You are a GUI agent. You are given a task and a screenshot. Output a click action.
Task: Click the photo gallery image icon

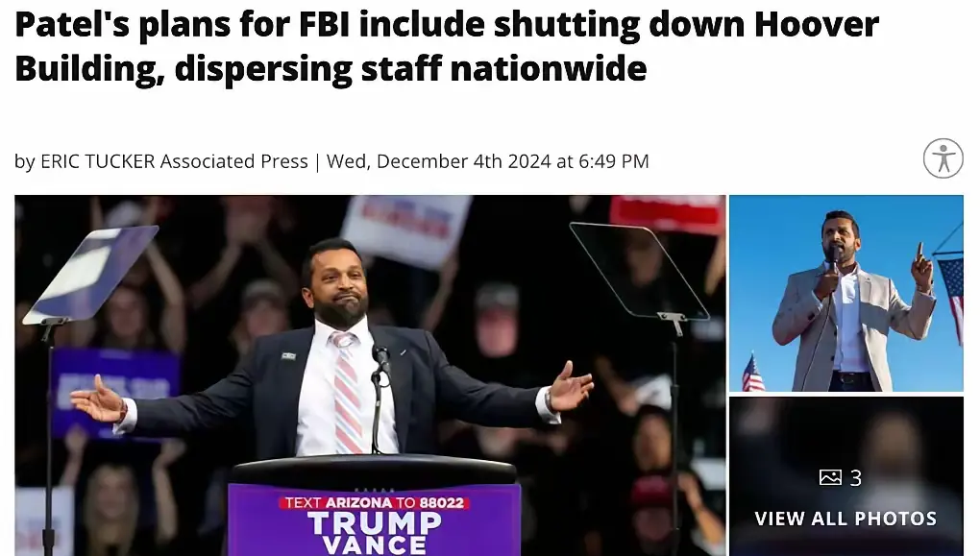click(830, 477)
